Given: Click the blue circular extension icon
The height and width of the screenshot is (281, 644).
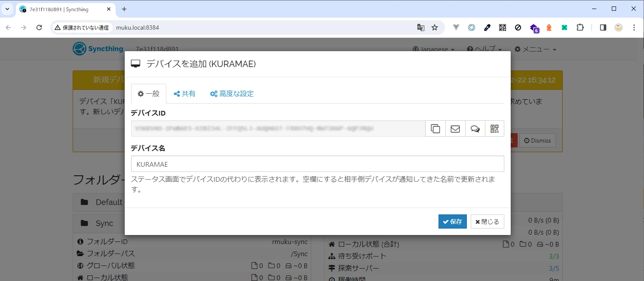Looking at the screenshot, I should (472, 27).
